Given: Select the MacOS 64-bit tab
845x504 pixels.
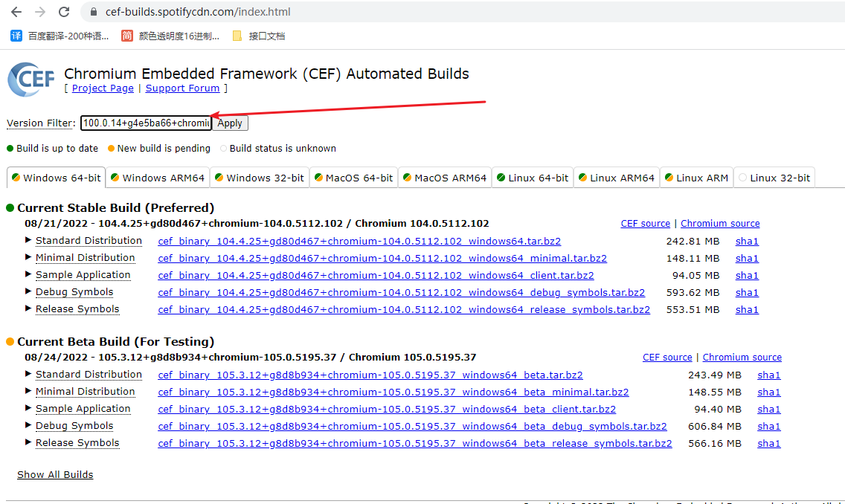Looking at the screenshot, I should pyautogui.click(x=353, y=178).
